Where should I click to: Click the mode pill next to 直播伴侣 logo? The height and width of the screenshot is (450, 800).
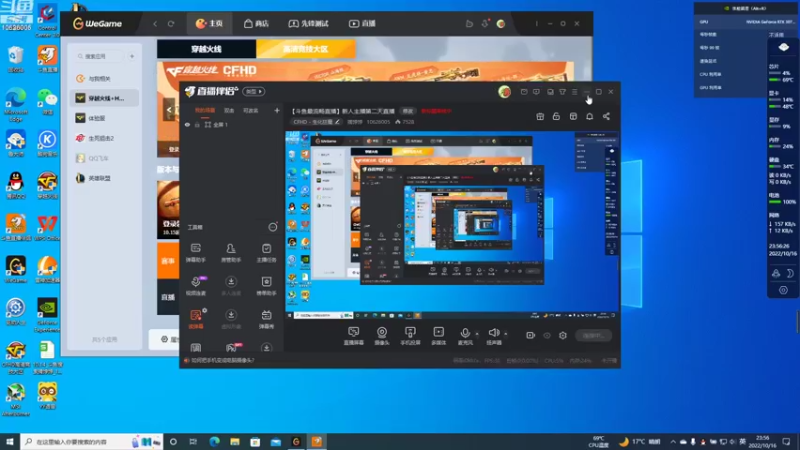click(254, 91)
